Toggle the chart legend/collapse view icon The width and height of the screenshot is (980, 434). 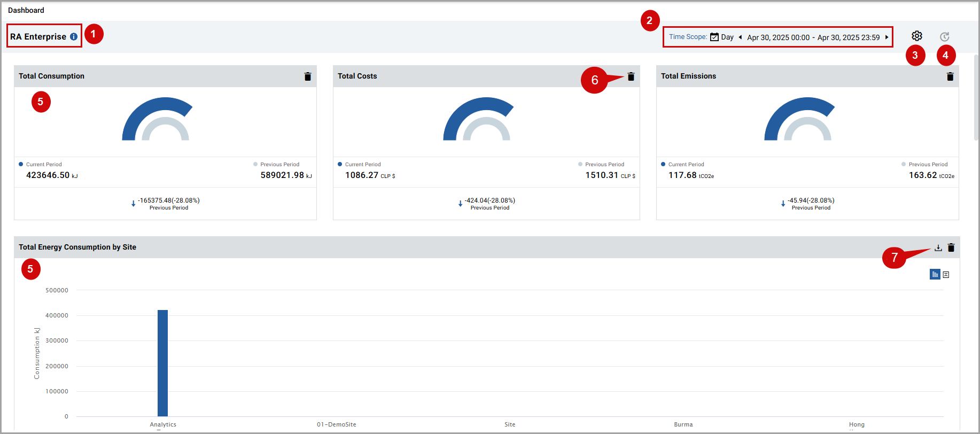coord(946,275)
